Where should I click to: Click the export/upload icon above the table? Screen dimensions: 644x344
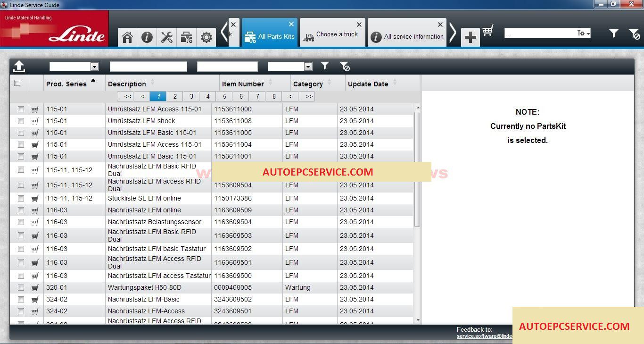click(19, 67)
